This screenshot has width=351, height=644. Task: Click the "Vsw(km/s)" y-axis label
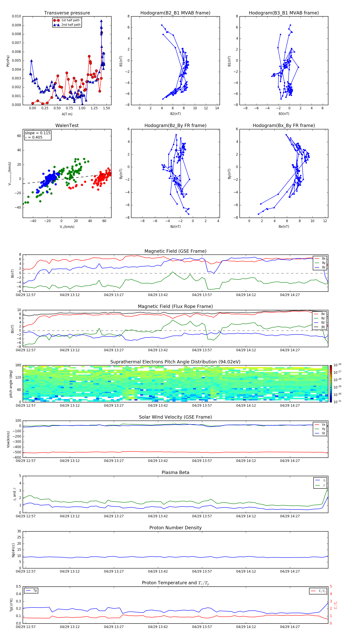[8, 439]
